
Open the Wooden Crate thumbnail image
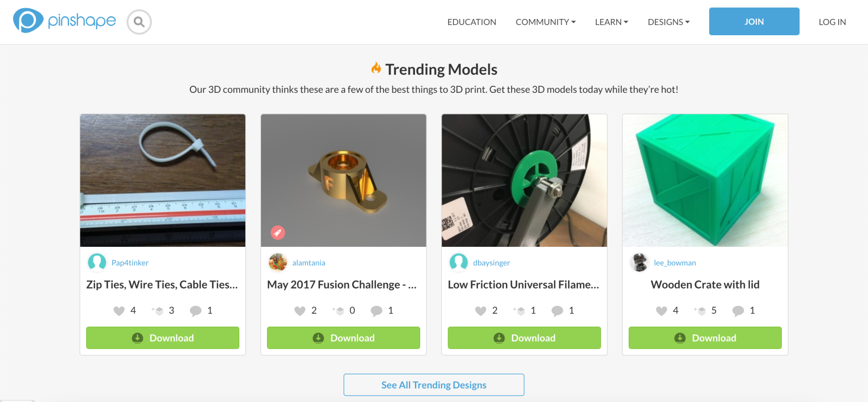[x=705, y=180]
